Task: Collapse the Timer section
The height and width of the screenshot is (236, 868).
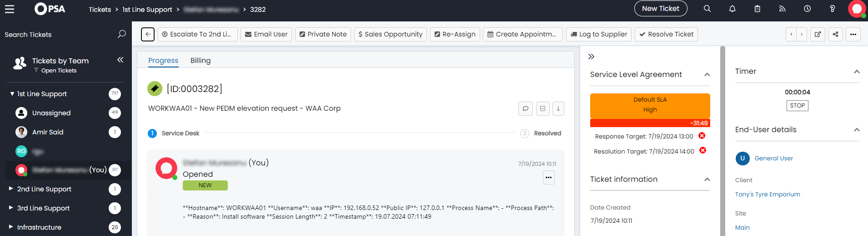Action: (857, 72)
